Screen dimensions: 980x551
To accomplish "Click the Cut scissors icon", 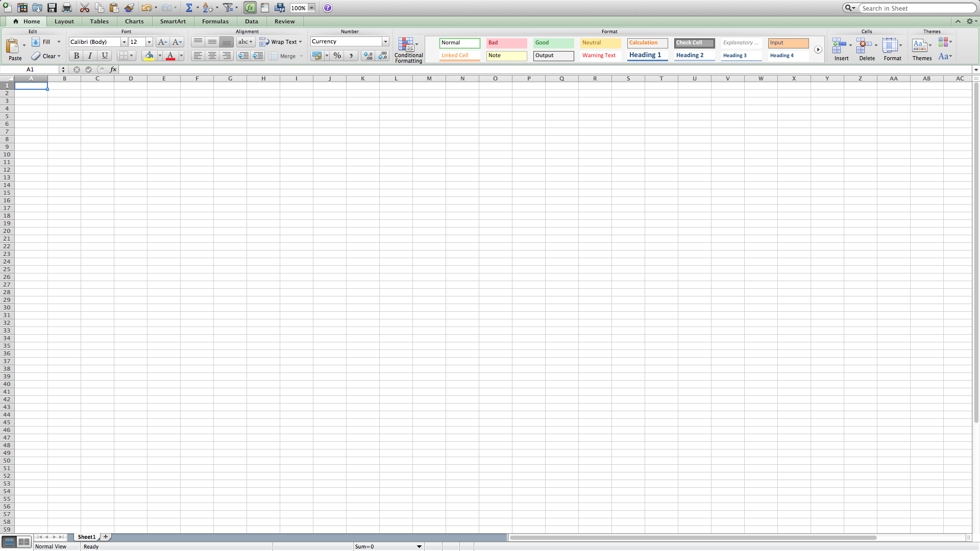I will 85,8.
